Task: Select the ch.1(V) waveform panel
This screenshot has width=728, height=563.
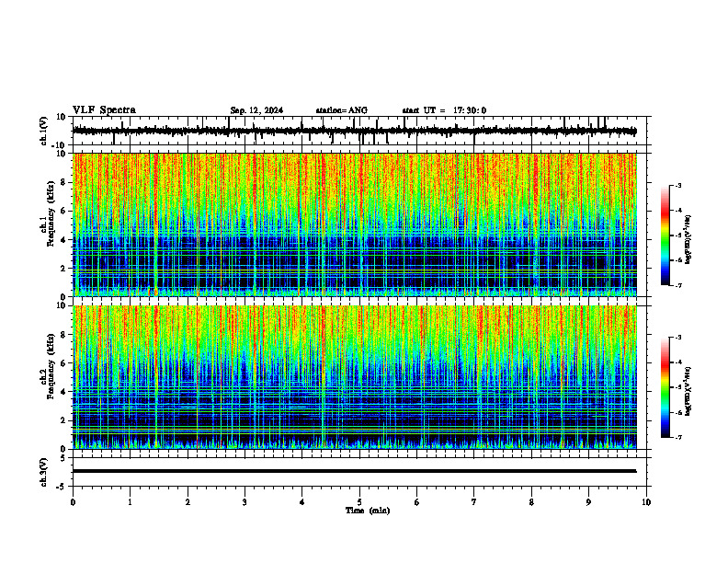Action: pos(361,131)
